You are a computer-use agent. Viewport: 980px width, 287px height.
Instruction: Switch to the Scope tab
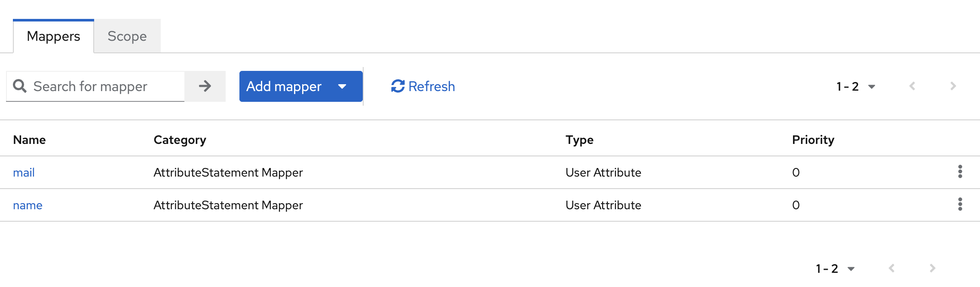point(127,36)
